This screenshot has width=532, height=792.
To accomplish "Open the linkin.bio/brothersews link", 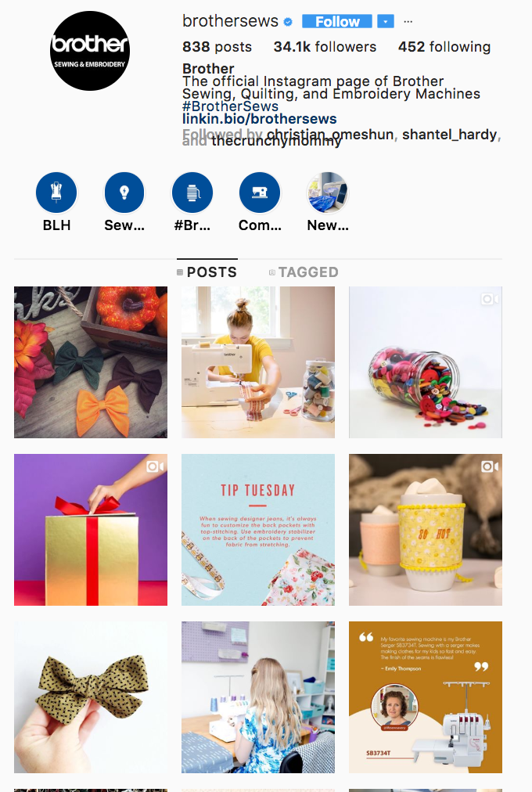I will pos(260,119).
